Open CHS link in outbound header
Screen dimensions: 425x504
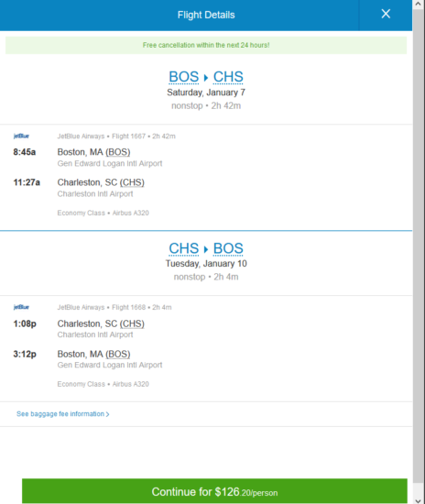coord(228,77)
